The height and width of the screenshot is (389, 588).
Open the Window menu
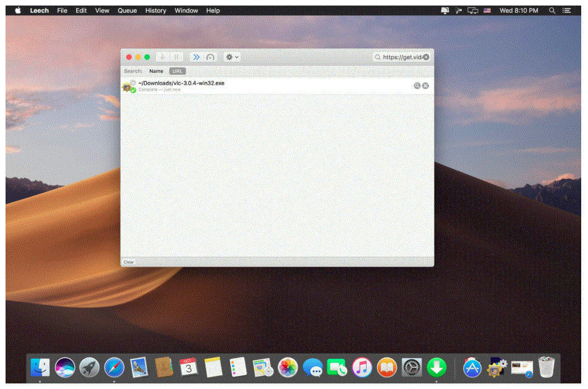pos(186,11)
